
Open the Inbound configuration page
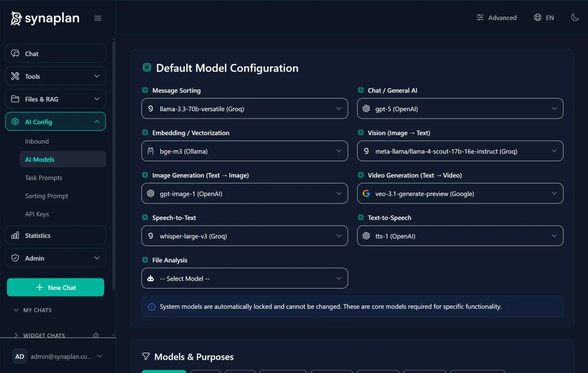tap(37, 141)
